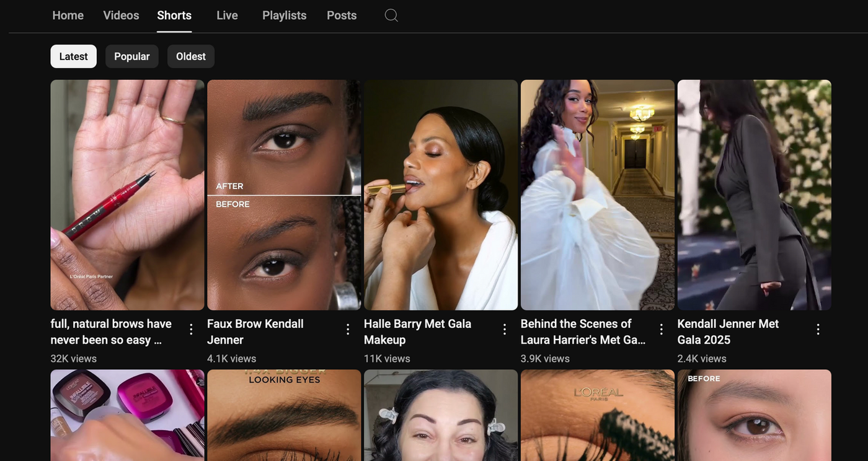
Task: Open options menu for Kendall Jenner Met Gala 2025
Action: click(x=818, y=329)
